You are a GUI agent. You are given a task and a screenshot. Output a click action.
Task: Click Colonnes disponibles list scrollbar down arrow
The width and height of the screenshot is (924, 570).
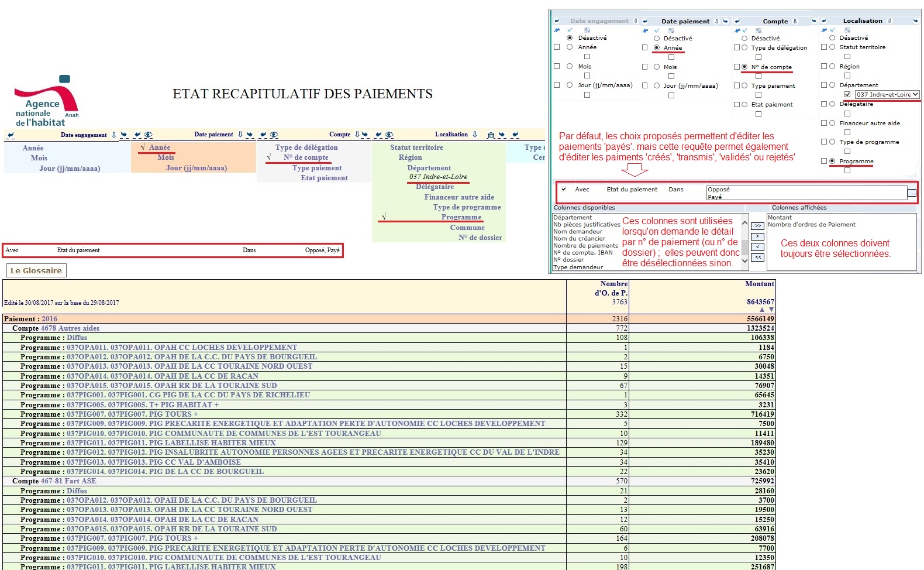(x=744, y=261)
